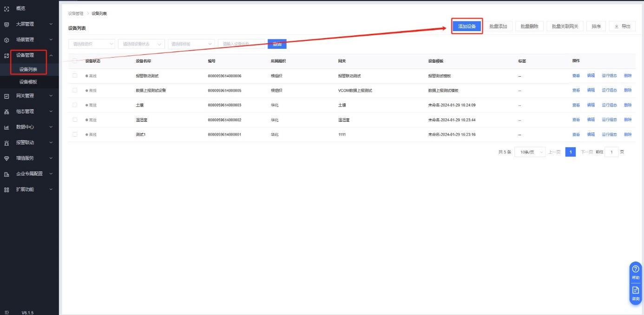
Task: Check the box for the 土壤 device row
Action: tap(75, 105)
